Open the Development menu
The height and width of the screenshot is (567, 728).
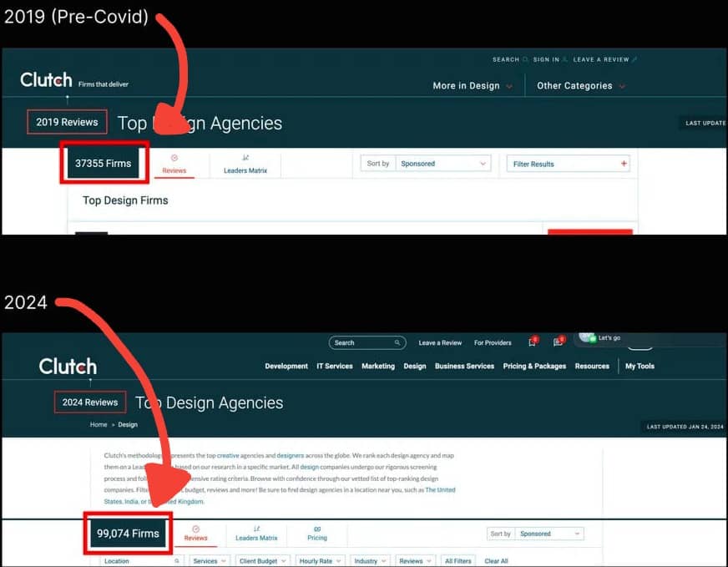coord(286,366)
